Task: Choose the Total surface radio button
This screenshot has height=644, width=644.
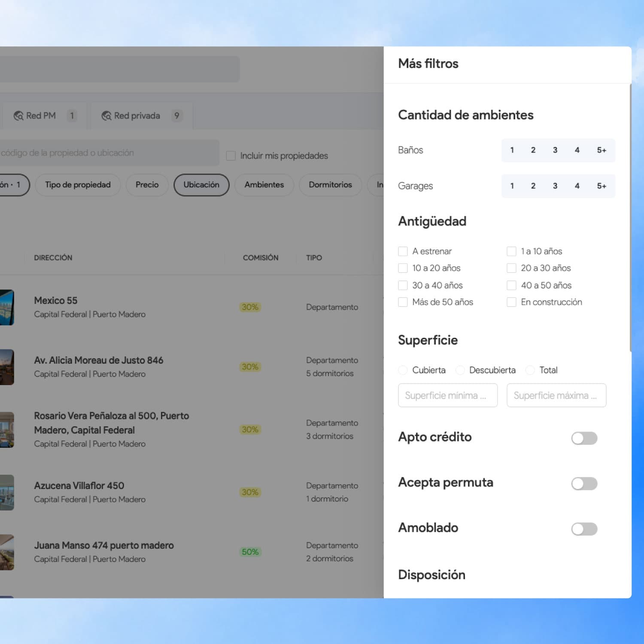Action: [530, 370]
